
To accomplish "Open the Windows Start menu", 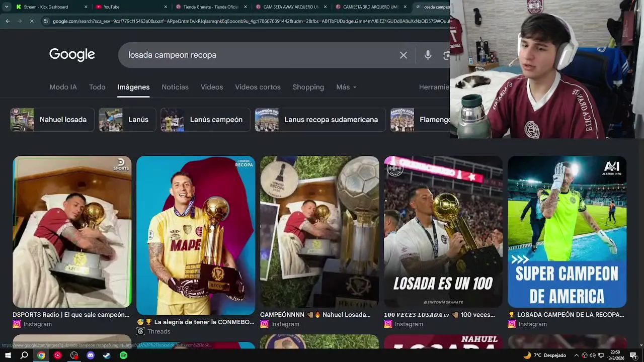I will 8,355.
